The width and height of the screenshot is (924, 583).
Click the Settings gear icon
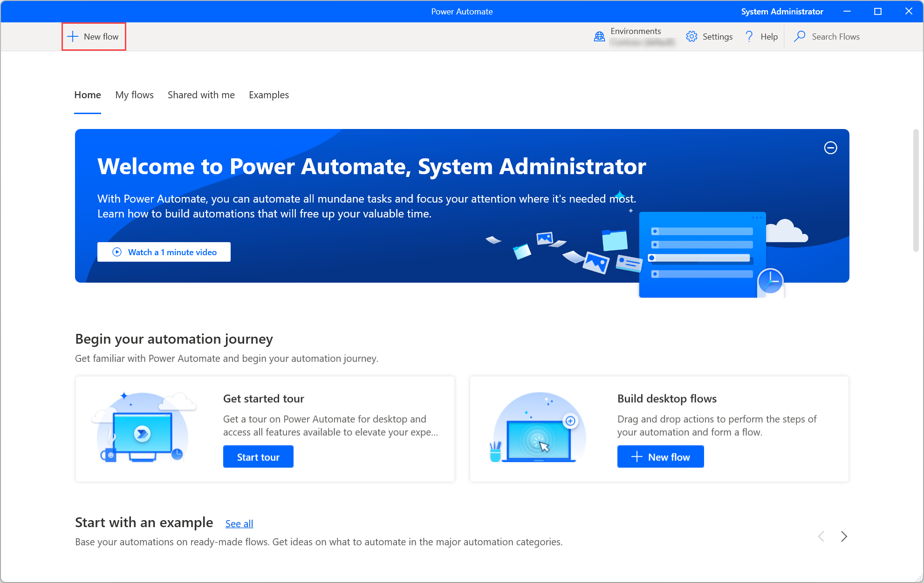pos(691,36)
